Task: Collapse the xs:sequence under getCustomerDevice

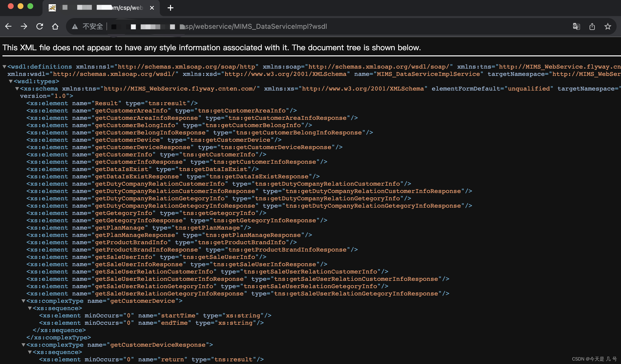Action: pos(30,308)
